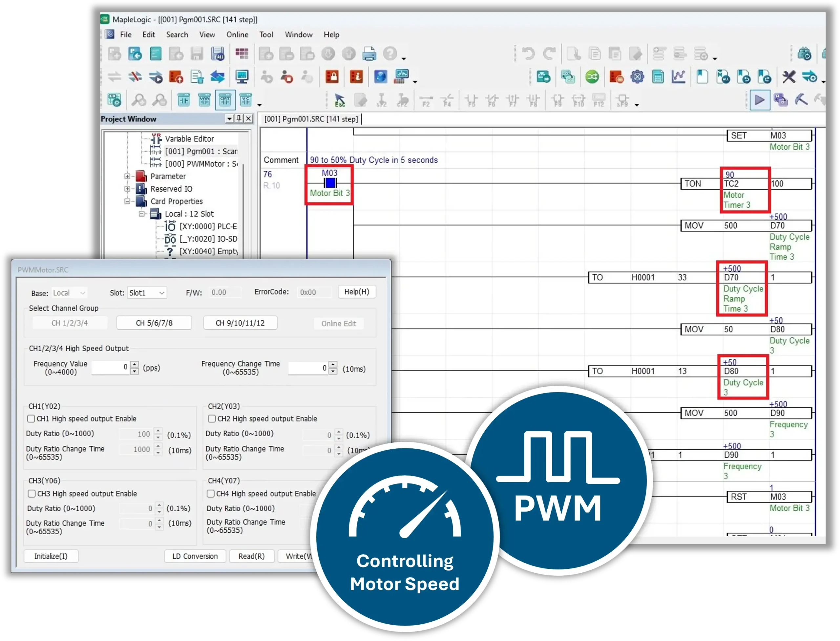Open the Search menu
Image resolution: width=840 pixels, height=641 pixels.
(177, 35)
